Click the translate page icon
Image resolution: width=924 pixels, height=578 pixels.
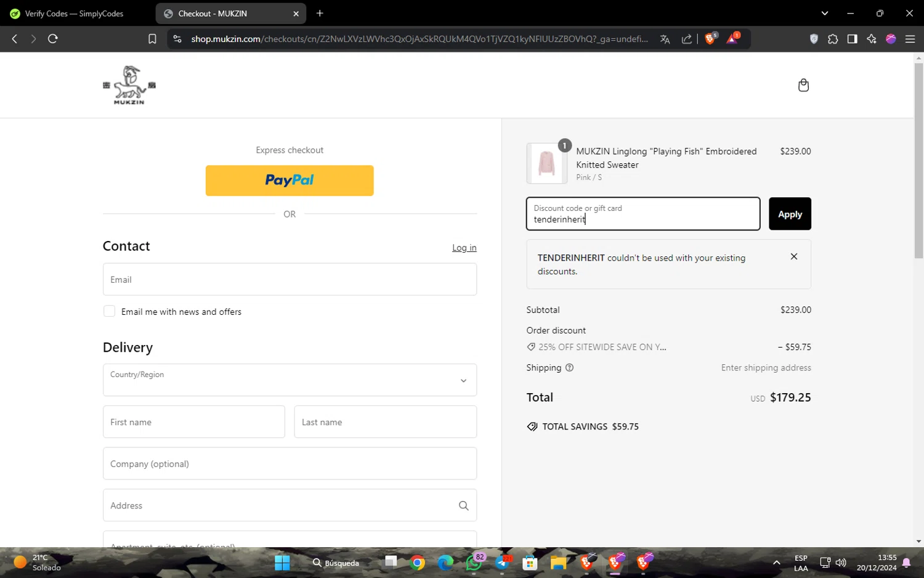tap(665, 39)
